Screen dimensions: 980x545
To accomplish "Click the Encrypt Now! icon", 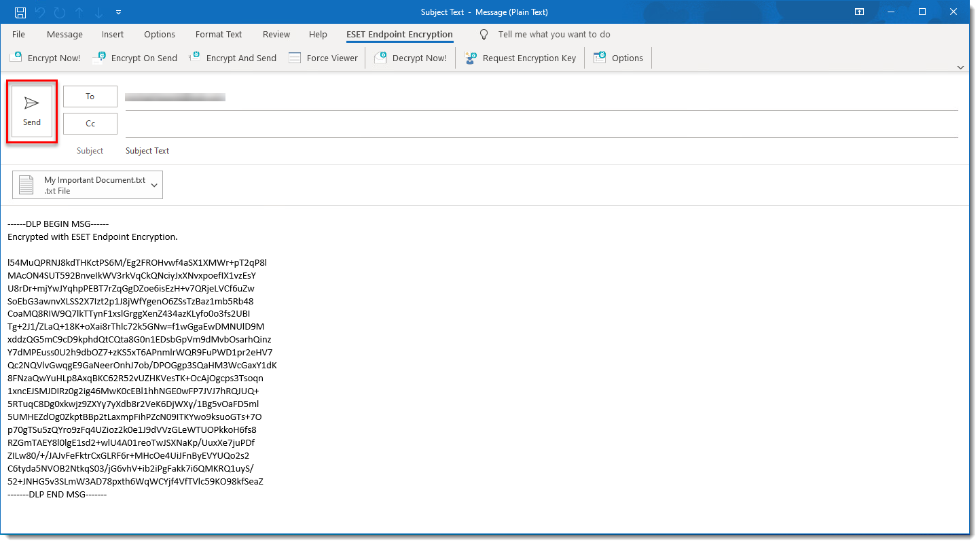I will [16, 57].
